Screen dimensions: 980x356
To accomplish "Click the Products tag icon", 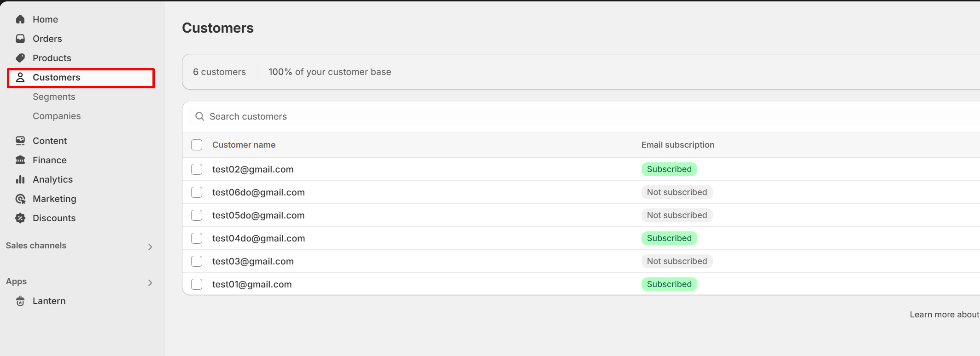I will pos(20,58).
